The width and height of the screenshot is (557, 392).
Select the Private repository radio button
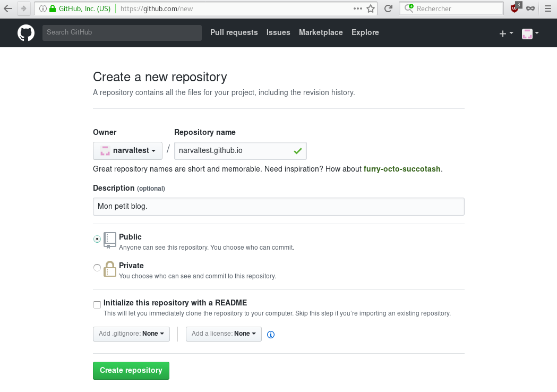click(x=97, y=268)
